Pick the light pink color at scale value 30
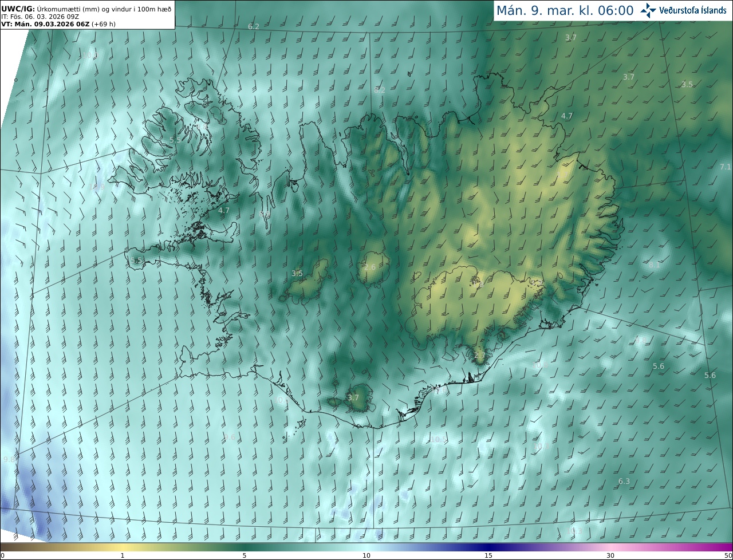The height and width of the screenshot is (560, 733). pyautogui.click(x=610, y=547)
